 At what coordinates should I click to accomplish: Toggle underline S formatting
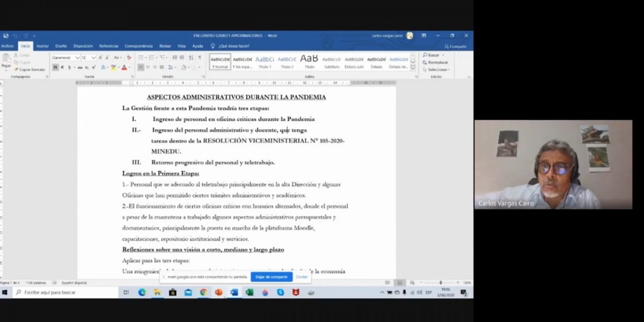(69, 67)
